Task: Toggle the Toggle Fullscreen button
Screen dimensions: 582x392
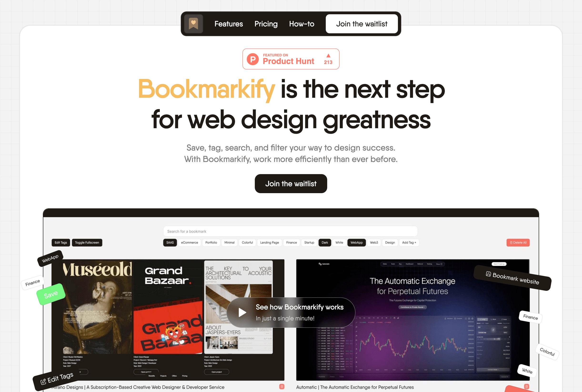Action: coord(86,242)
